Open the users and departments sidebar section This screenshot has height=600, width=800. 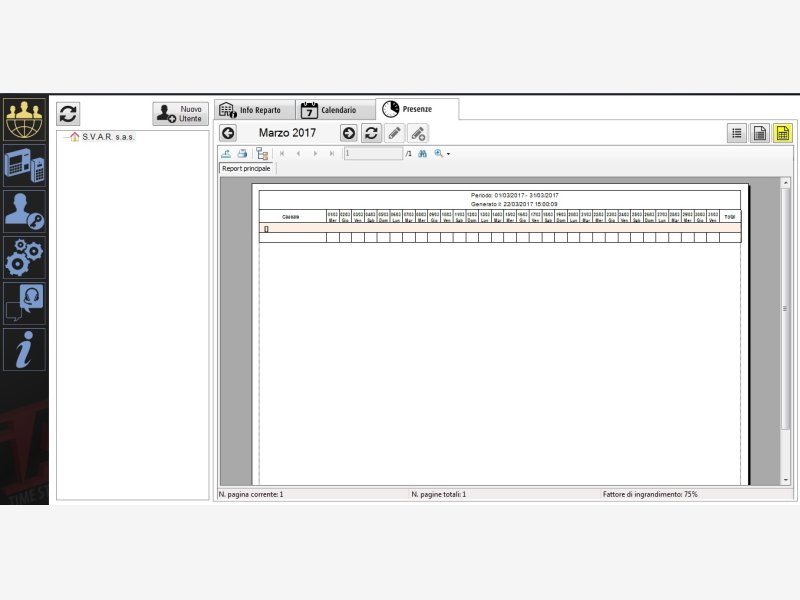tap(25, 119)
